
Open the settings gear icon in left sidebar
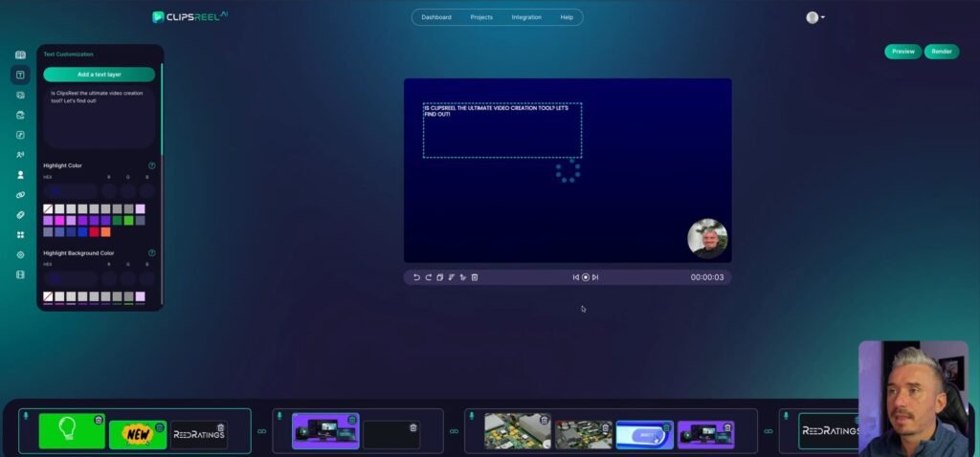[20, 254]
